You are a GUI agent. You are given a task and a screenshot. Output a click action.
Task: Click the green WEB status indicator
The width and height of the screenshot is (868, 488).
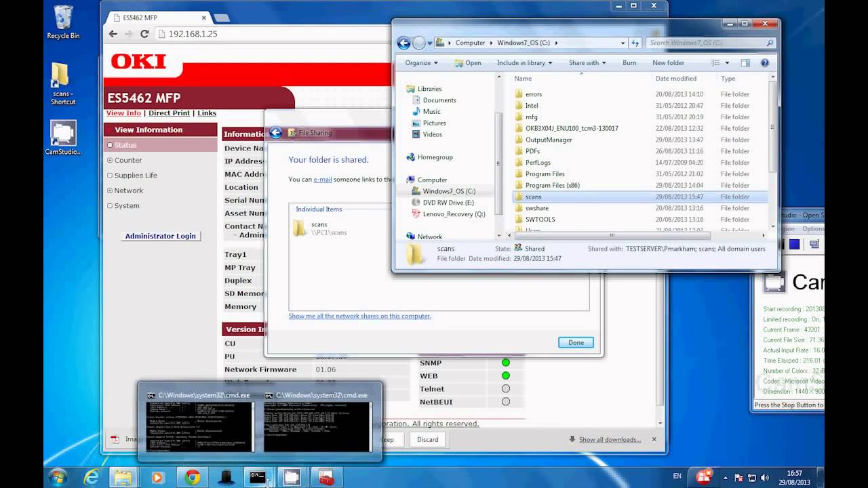pos(505,375)
